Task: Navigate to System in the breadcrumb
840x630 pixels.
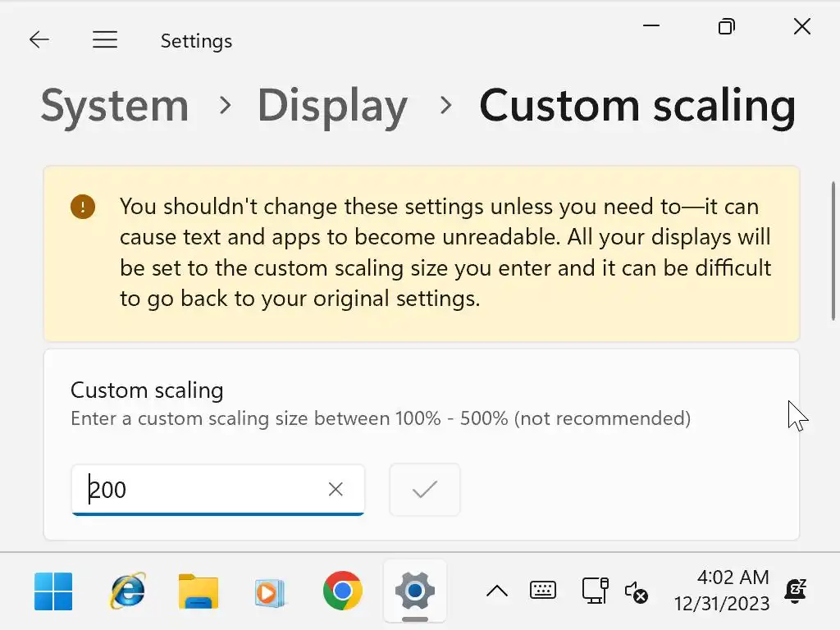Action: (115, 106)
